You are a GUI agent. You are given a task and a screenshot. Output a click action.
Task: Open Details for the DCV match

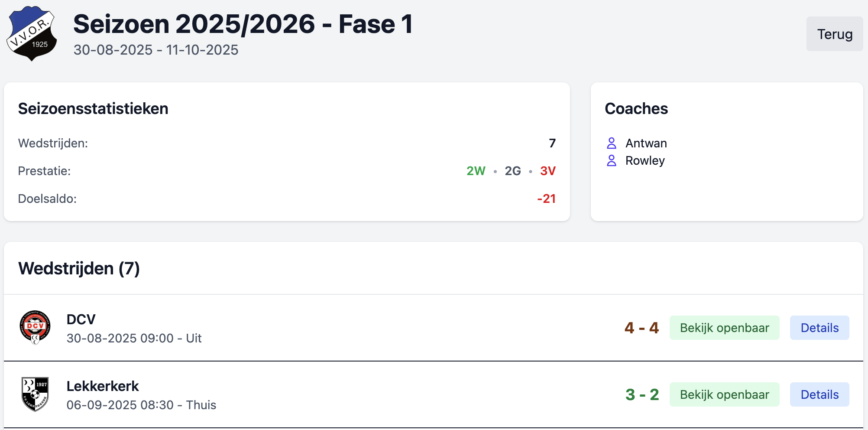tap(819, 328)
